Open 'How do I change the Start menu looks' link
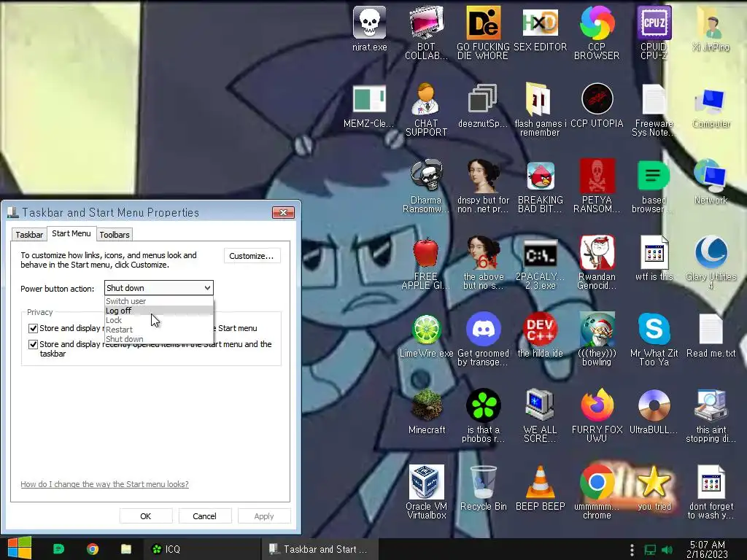 (104, 484)
